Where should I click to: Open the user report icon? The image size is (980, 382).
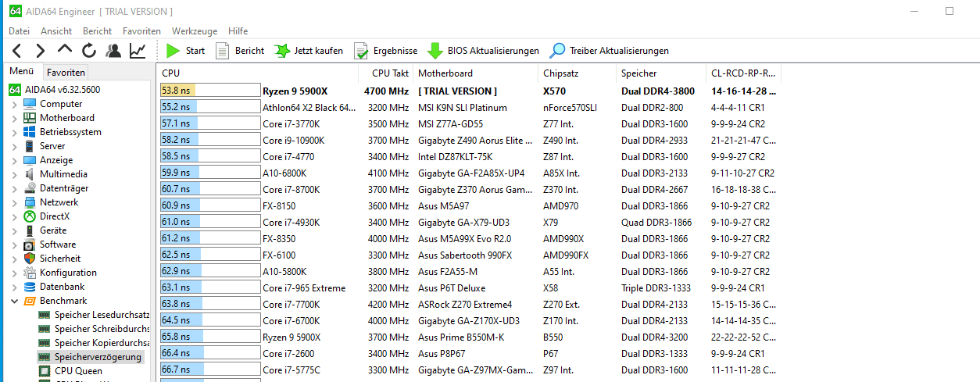(x=113, y=51)
